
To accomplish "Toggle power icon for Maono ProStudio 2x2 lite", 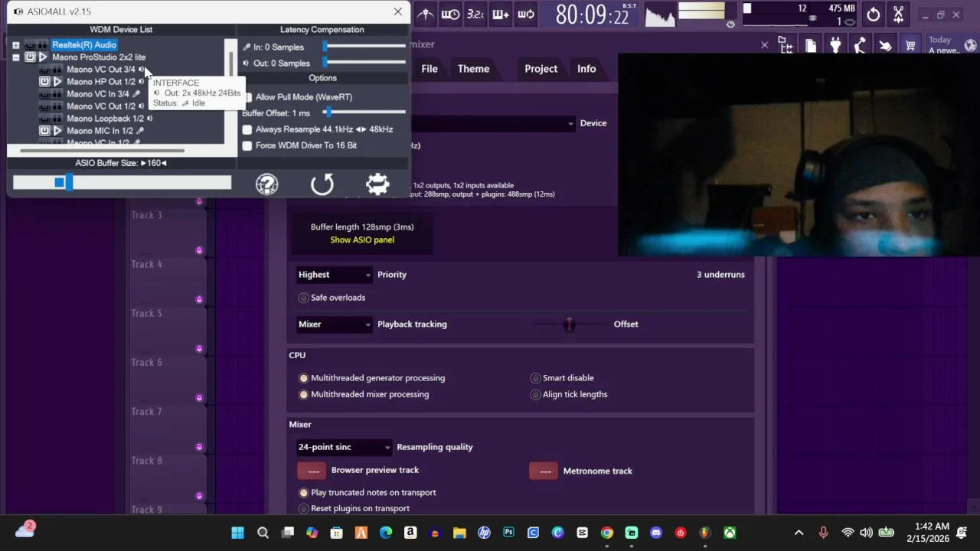I will coord(30,57).
